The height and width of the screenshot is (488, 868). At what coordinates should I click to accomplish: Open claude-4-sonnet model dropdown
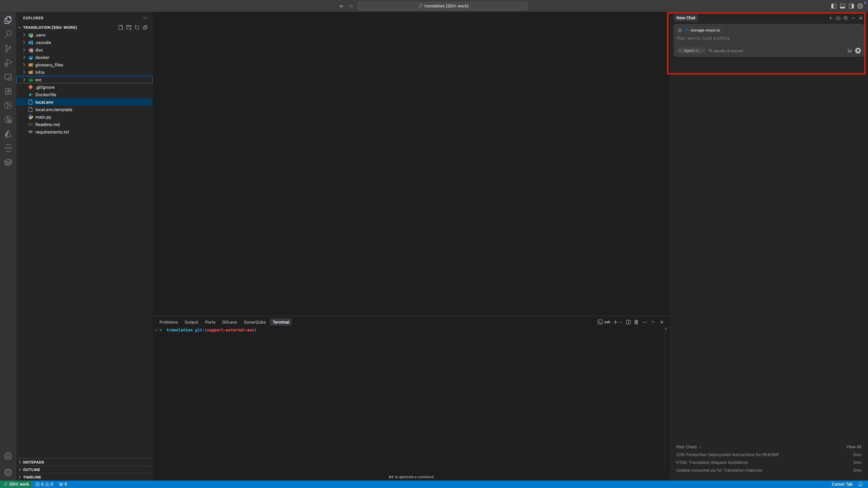pyautogui.click(x=728, y=51)
